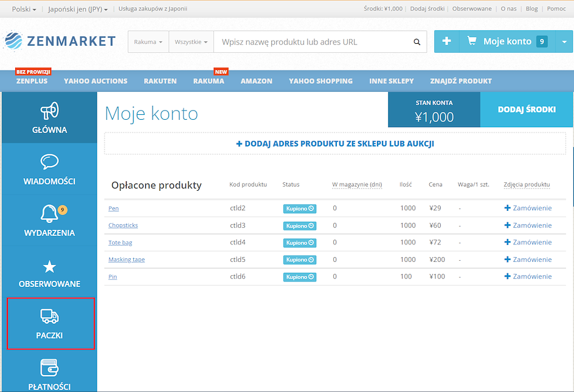The image size is (574, 392).
Task: Click the Moje konto header button
Action: (507, 41)
